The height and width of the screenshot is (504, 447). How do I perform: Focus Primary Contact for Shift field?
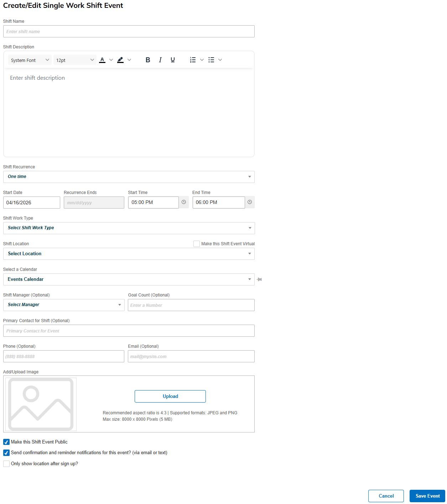point(129,331)
